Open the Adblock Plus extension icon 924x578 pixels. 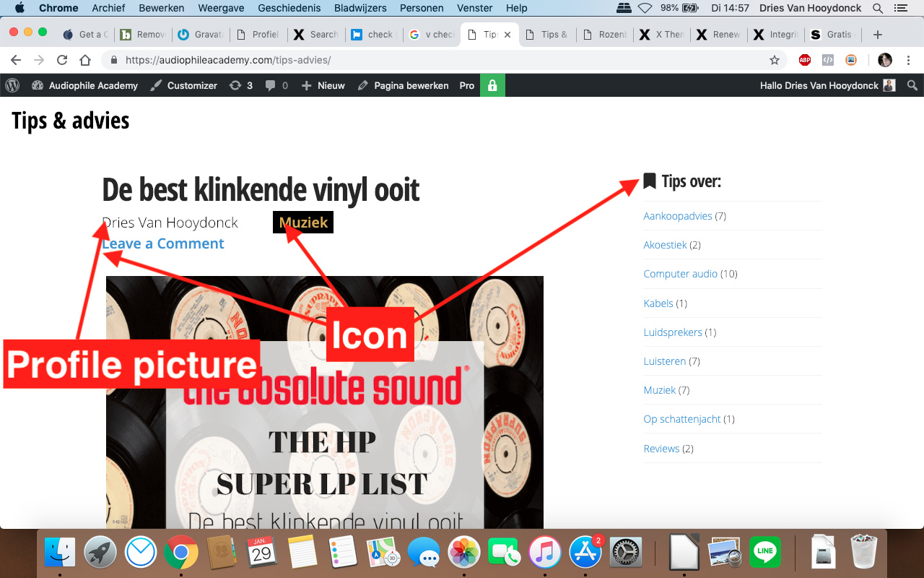tap(805, 60)
